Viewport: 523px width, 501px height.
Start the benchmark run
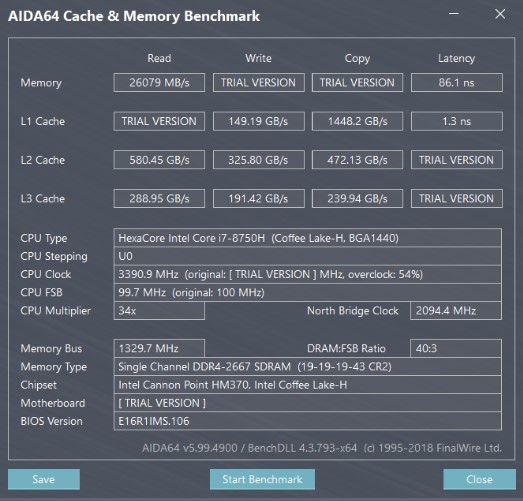262,479
